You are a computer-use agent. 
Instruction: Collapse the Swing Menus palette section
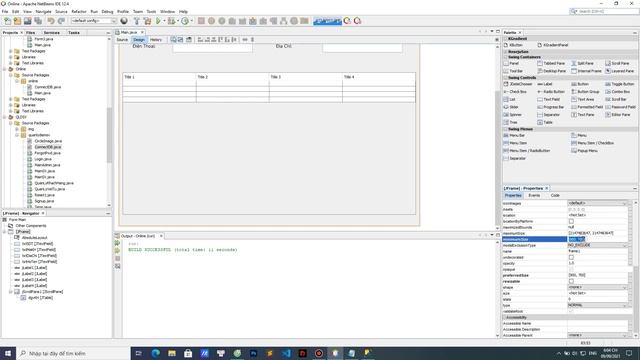pyautogui.click(x=506, y=129)
